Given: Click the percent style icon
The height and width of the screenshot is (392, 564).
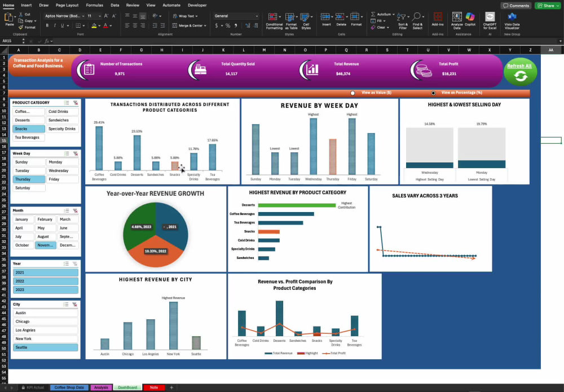Looking at the screenshot, I should pyautogui.click(x=228, y=25).
